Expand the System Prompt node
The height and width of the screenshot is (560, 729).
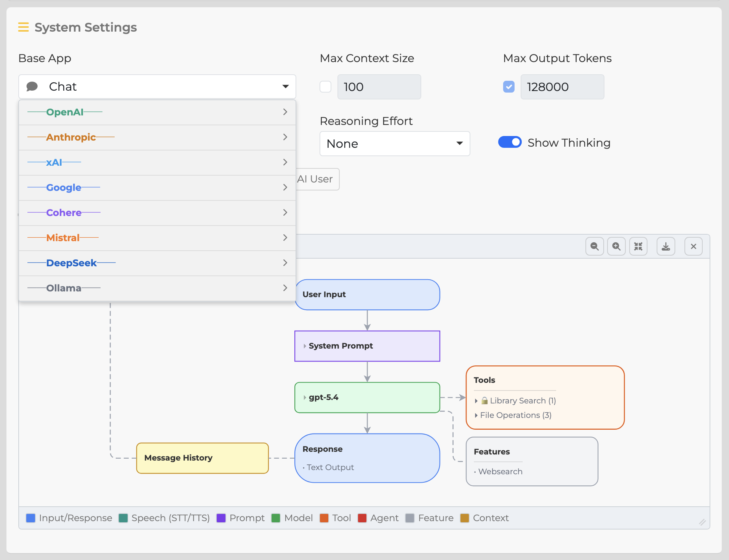pyautogui.click(x=305, y=346)
